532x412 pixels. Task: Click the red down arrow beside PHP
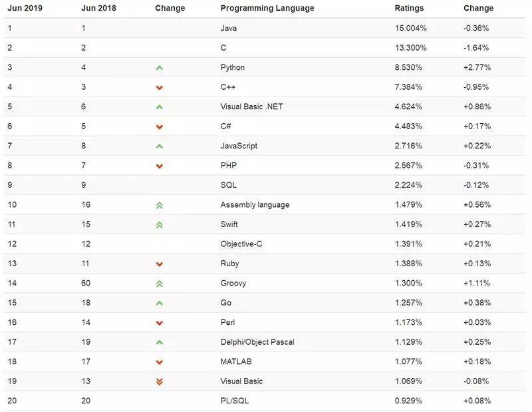(160, 166)
